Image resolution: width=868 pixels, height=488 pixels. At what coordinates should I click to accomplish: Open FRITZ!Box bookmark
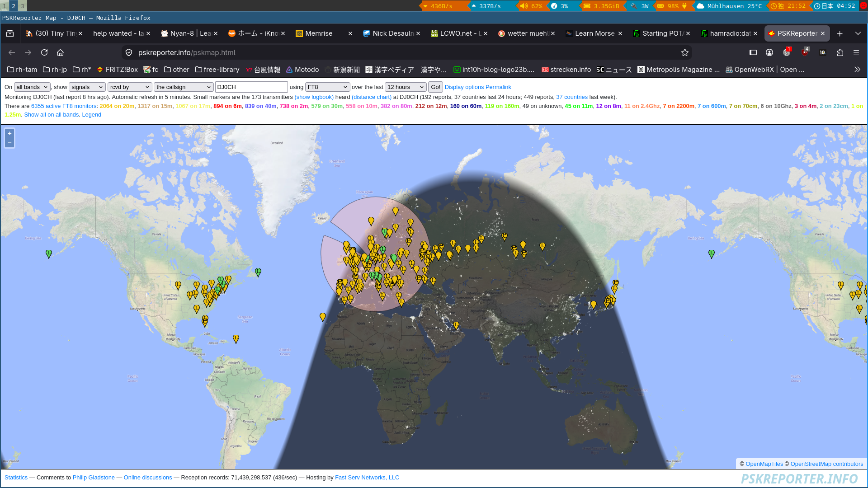coord(118,70)
